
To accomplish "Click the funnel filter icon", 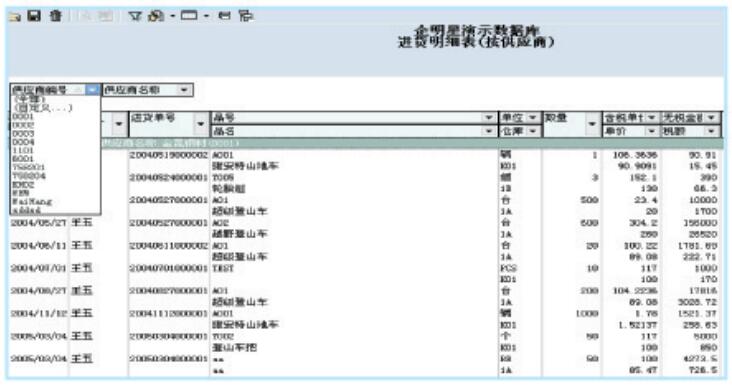I will 134,16.
